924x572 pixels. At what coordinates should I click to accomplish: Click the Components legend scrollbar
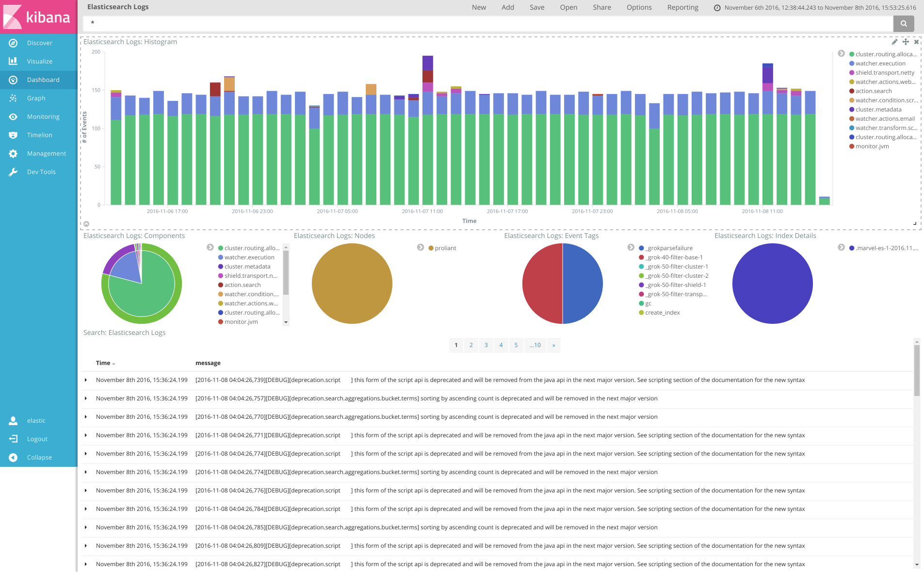pos(286,272)
